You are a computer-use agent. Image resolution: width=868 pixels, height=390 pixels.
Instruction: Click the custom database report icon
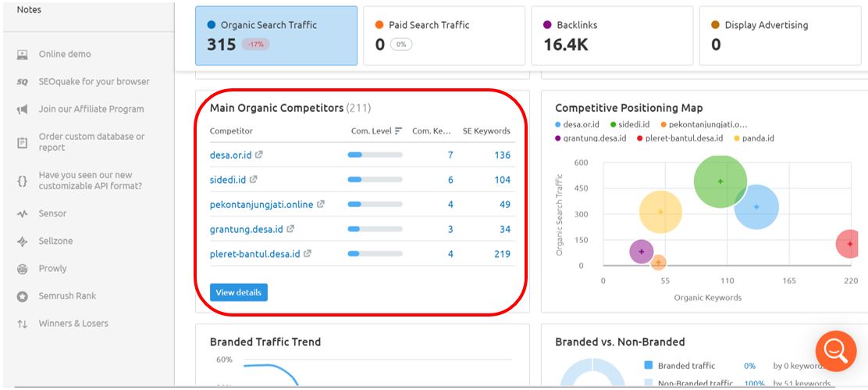tap(22, 143)
